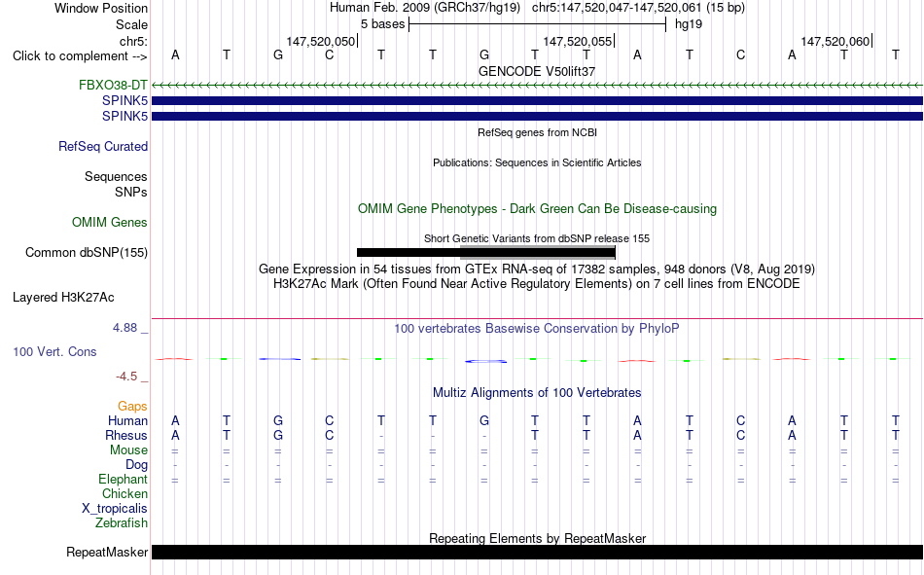Click the Chicken alignment row label
The height and width of the screenshot is (575, 924).
point(124,493)
